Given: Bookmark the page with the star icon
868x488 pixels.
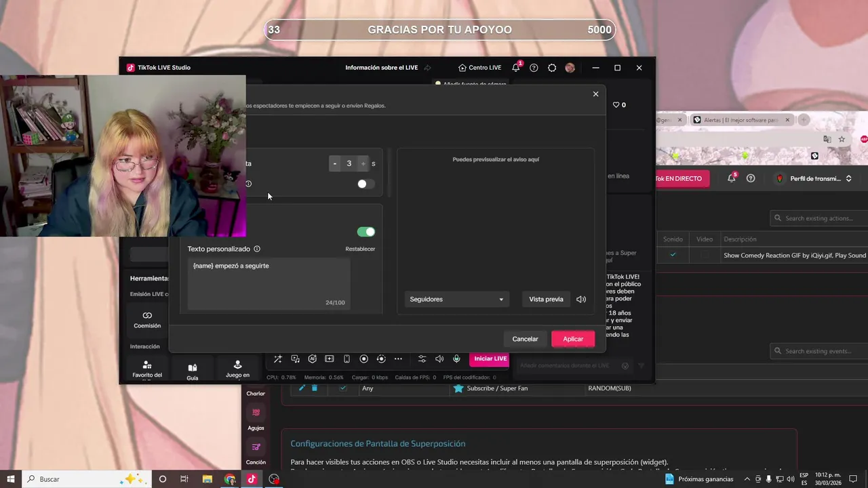Looking at the screenshot, I should 842,139.
